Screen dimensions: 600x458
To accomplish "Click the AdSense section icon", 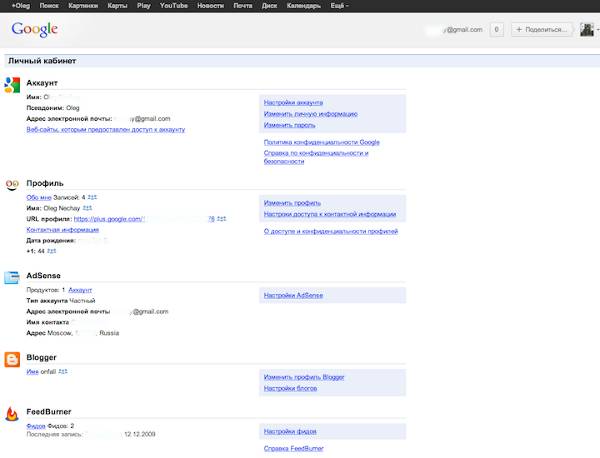I will [12, 277].
